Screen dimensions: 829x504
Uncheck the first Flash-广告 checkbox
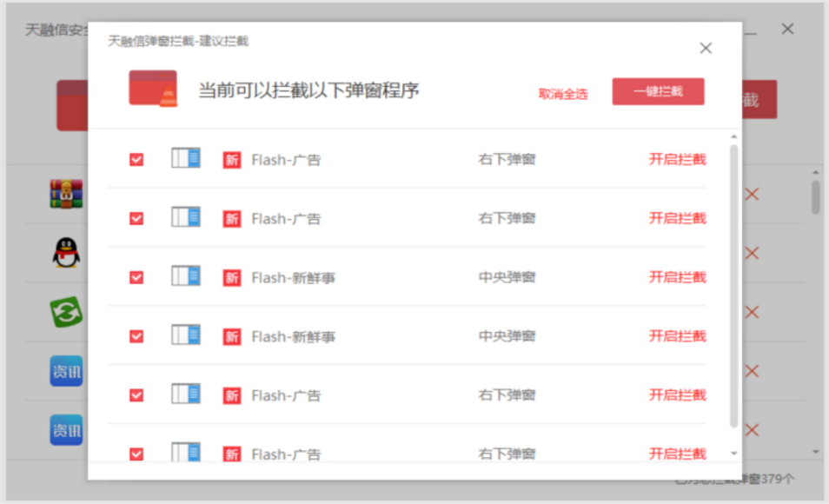click(136, 159)
